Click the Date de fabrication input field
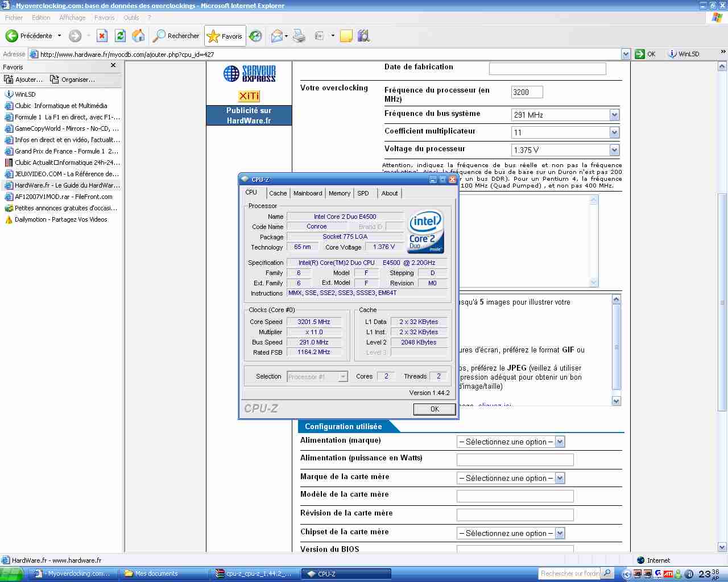Viewport: 728px width, 582px height. coord(547,69)
